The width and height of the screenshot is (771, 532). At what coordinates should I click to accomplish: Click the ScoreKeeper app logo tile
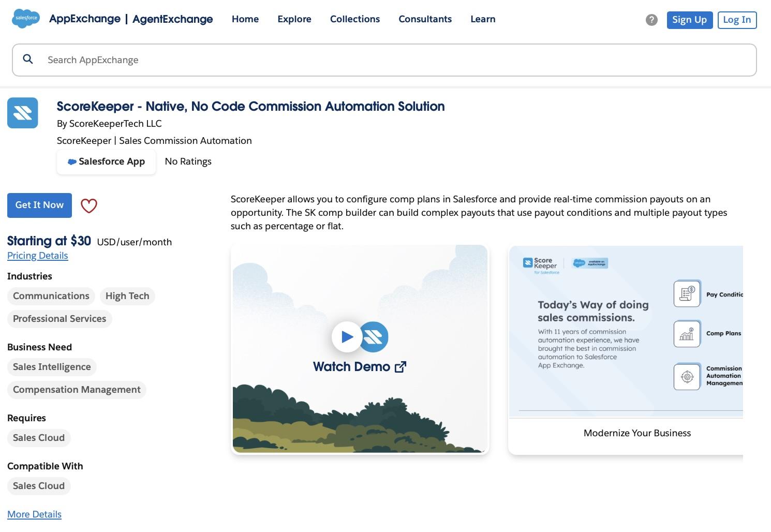[x=23, y=113]
